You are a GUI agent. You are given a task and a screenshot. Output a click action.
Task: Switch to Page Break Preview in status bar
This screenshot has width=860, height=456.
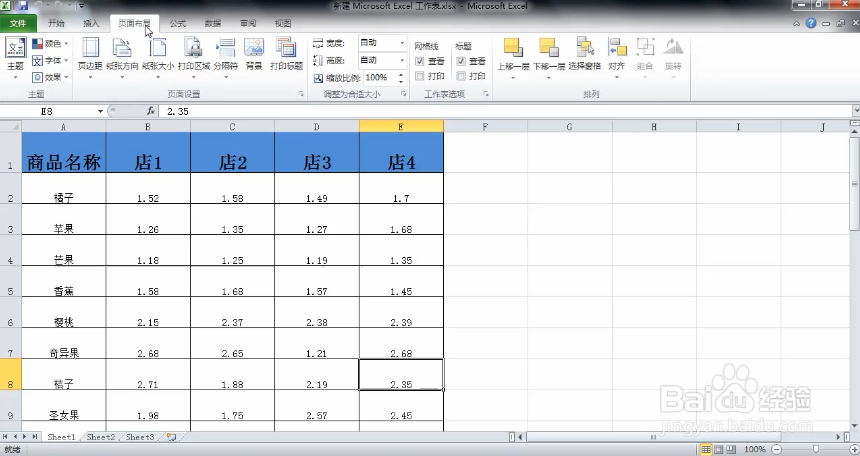[x=731, y=449]
